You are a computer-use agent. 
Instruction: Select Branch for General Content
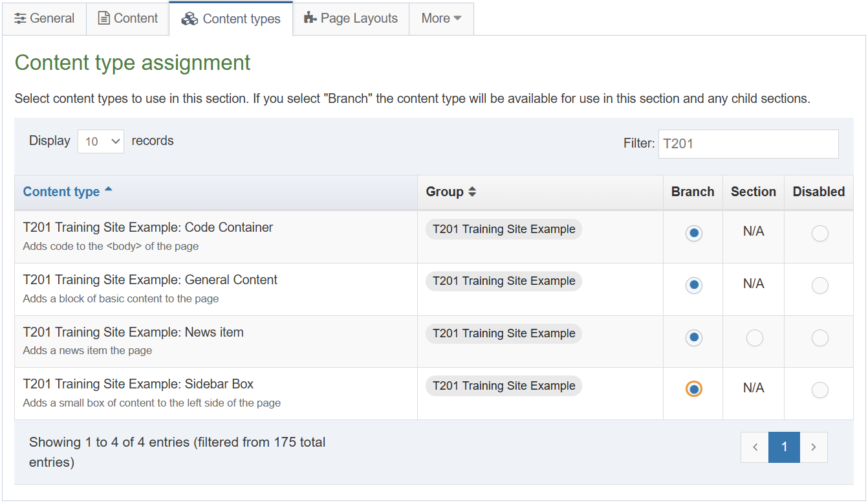693,285
